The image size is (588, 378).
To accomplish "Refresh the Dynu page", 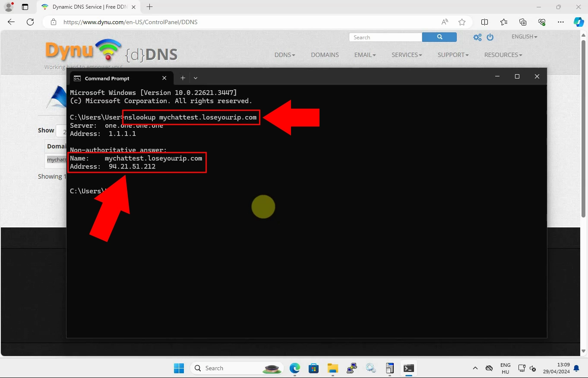I will pos(30,22).
